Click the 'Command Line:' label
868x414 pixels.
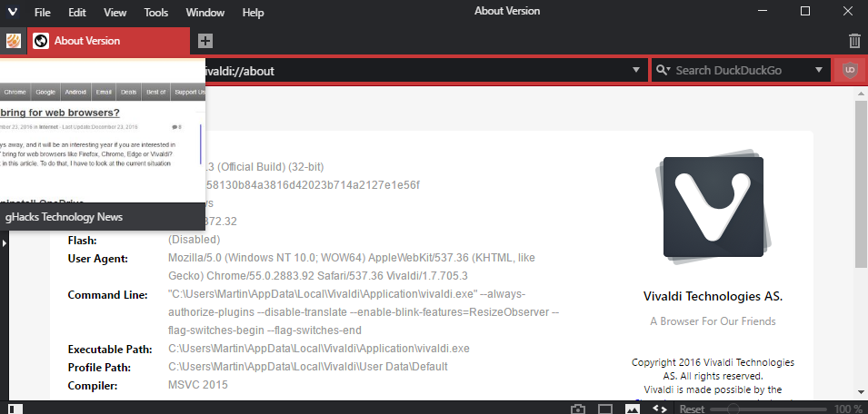coord(108,295)
